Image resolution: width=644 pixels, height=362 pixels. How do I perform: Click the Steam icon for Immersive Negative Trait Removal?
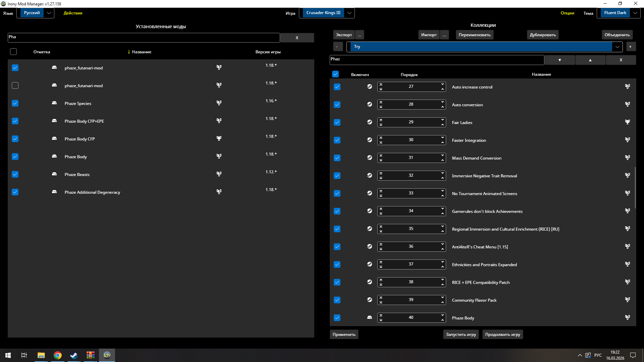click(x=370, y=175)
